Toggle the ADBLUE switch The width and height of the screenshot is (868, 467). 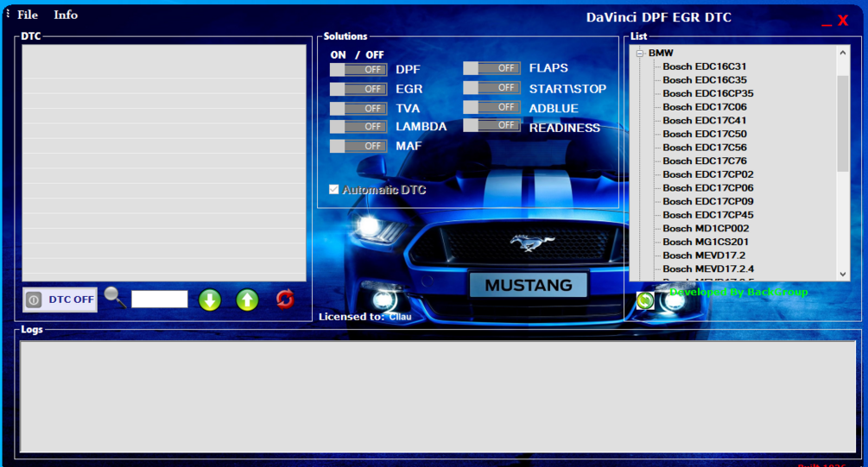491,107
